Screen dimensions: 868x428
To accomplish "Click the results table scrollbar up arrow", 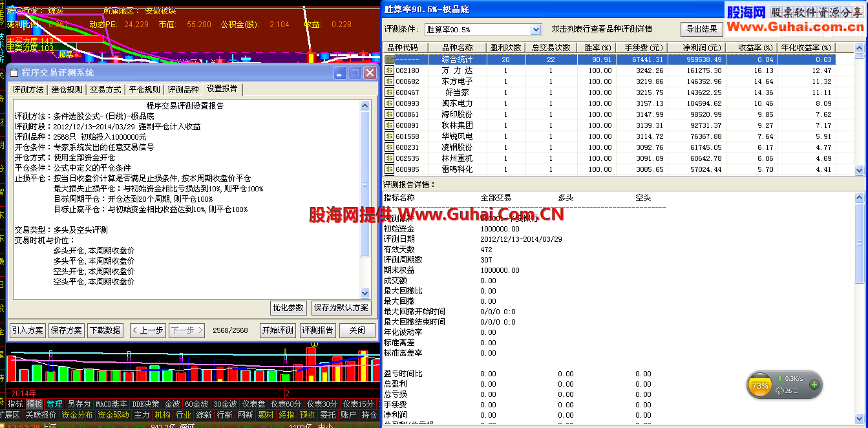I will point(859,48).
